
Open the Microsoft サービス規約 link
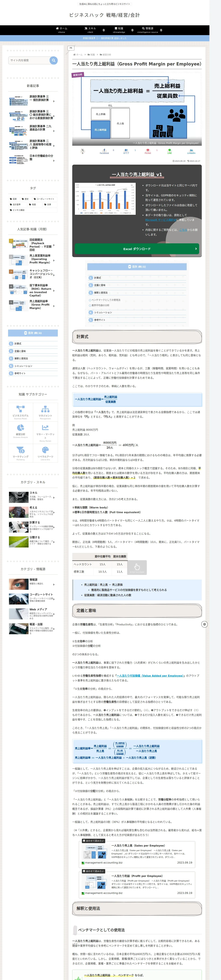pos(161,220)
